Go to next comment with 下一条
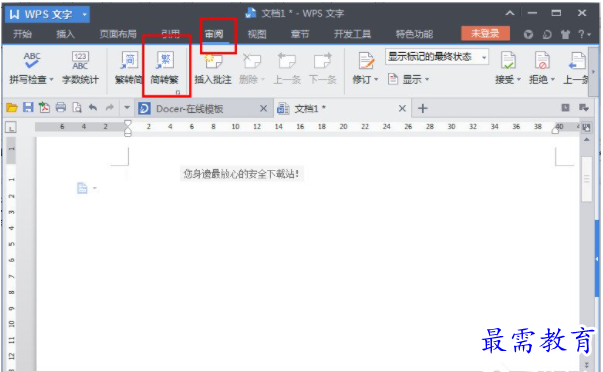 click(x=322, y=68)
